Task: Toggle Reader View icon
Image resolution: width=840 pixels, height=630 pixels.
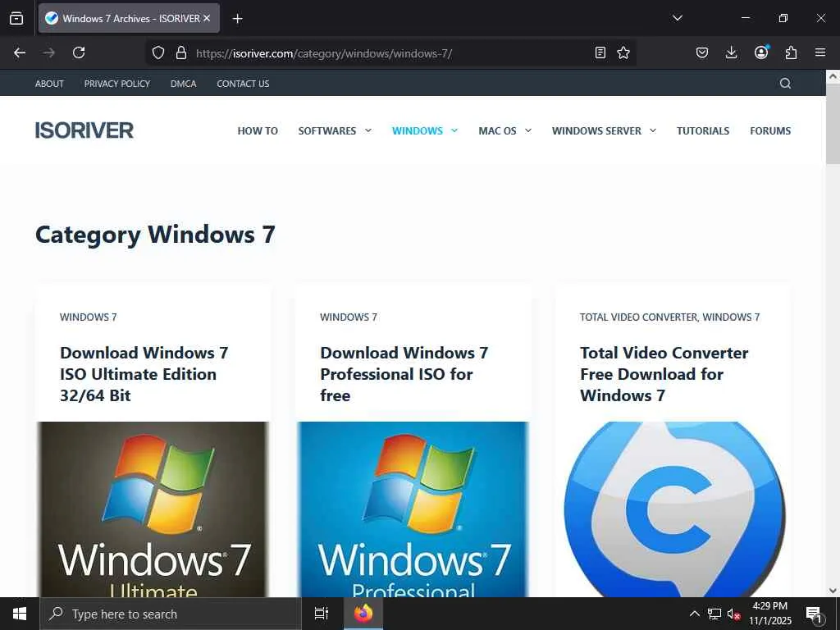Action: [600, 52]
